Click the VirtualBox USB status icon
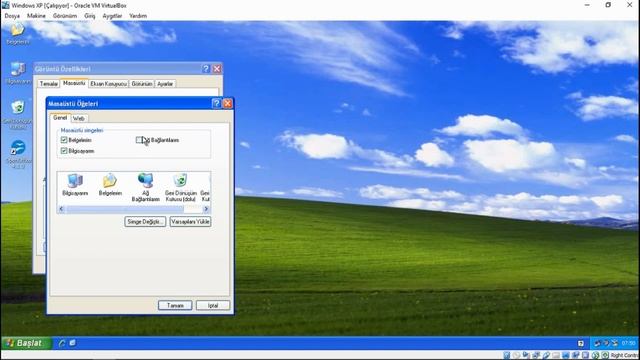Viewport: 640px width, 360px height. pos(546,355)
